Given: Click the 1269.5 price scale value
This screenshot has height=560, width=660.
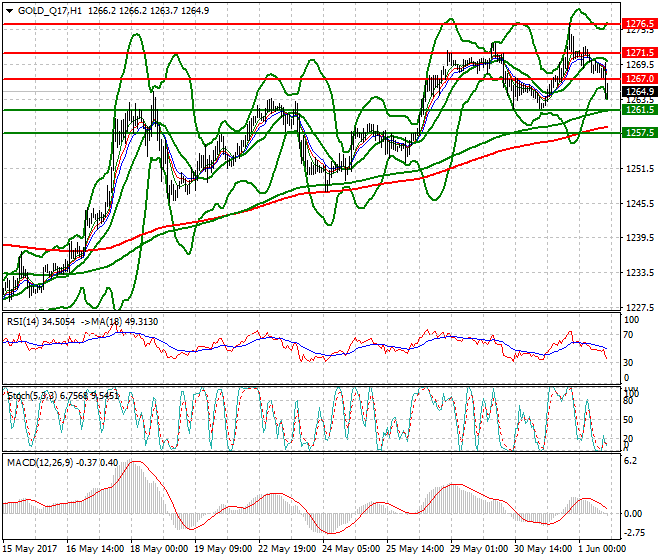Looking at the screenshot, I should pos(640,65).
